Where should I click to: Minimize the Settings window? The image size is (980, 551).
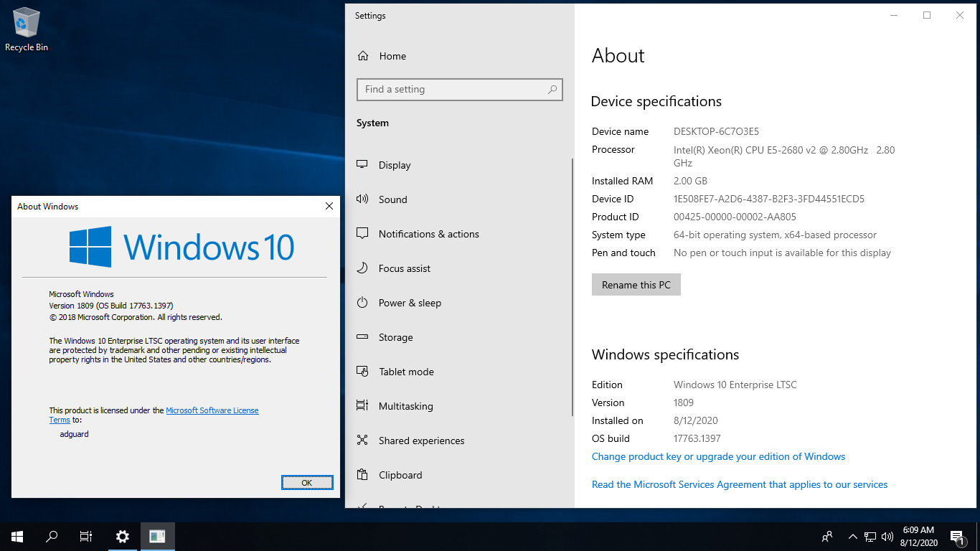pos(894,15)
